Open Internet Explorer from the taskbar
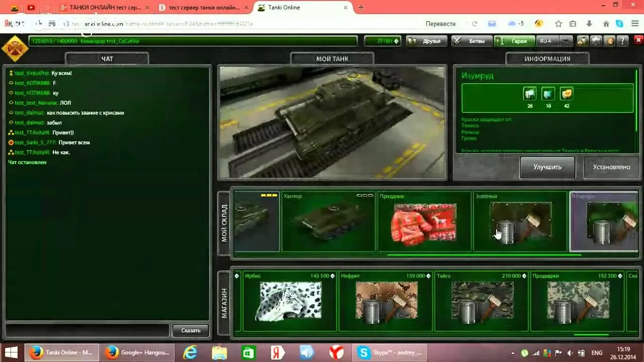 [190, 352]
